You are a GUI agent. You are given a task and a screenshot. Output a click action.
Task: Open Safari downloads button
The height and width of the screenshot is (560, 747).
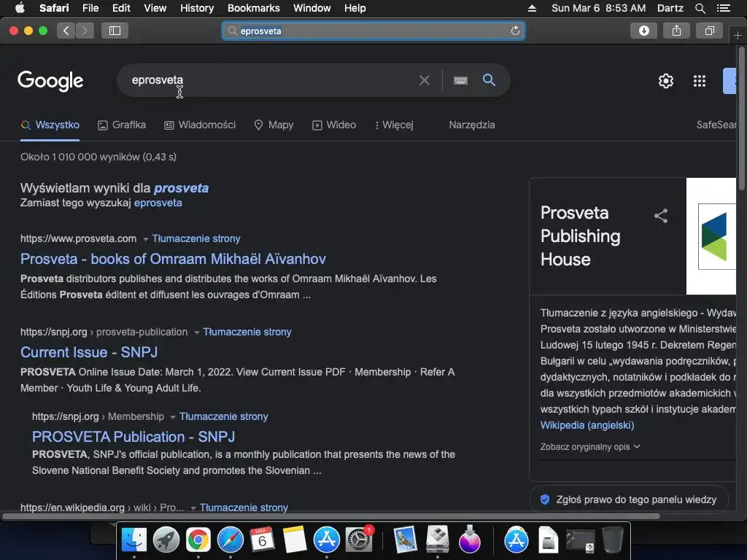643,31
